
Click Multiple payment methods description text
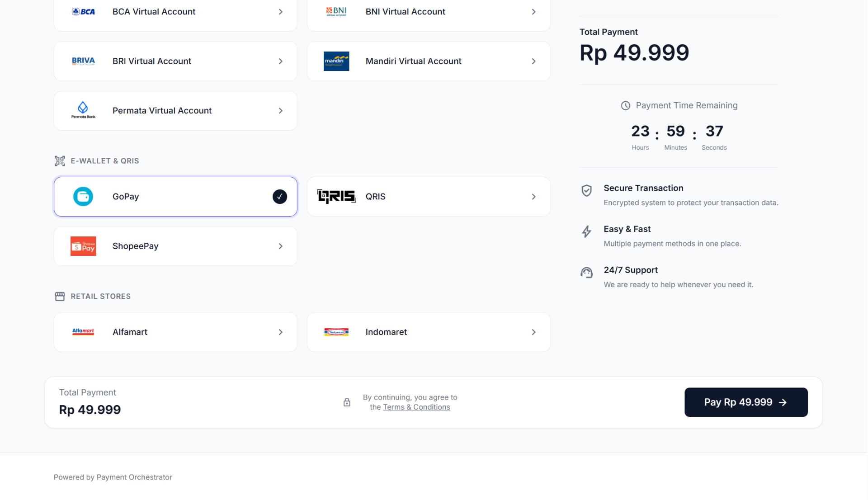pyautogui.click(x=672, y=244)
